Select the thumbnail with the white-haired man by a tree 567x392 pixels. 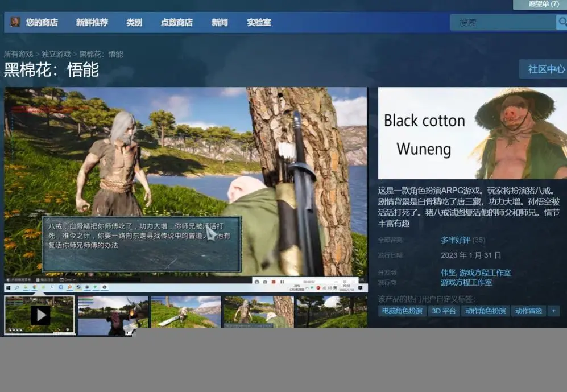(x=259, y=312)
